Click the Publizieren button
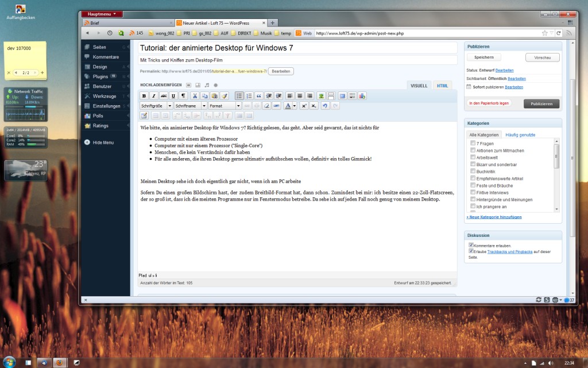Viewport: 588px width, 368px height. [541, 103]
